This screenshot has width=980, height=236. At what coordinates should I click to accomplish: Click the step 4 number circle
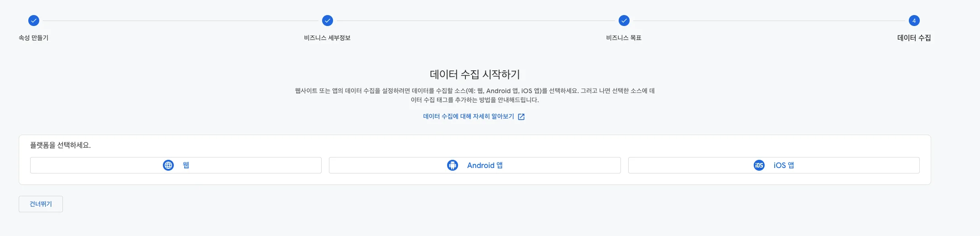click(x=914, y=21)
